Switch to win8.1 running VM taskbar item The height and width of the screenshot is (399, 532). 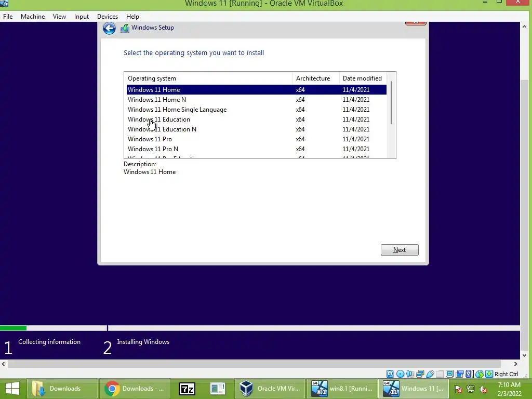343,389
